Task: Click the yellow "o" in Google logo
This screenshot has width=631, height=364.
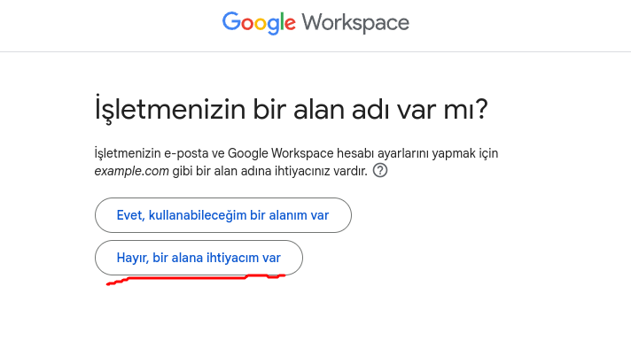Action: 261,23
